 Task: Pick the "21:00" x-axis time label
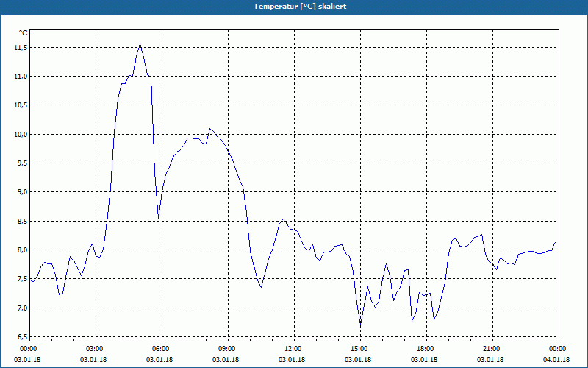tap(492, 349)
